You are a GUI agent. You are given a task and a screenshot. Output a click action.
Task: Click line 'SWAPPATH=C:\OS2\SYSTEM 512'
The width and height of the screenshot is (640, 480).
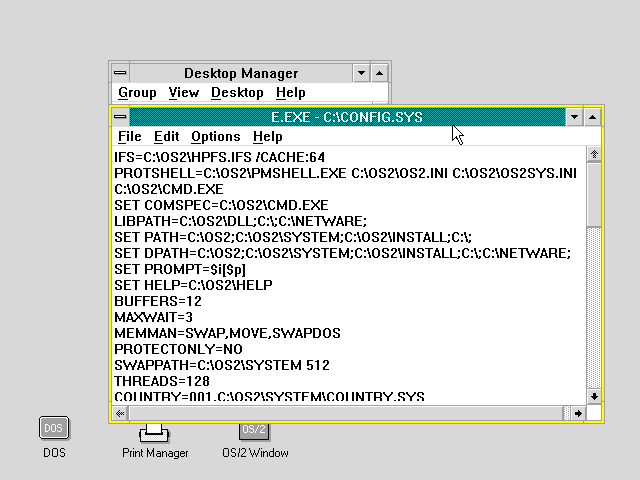tap(222, 365)
